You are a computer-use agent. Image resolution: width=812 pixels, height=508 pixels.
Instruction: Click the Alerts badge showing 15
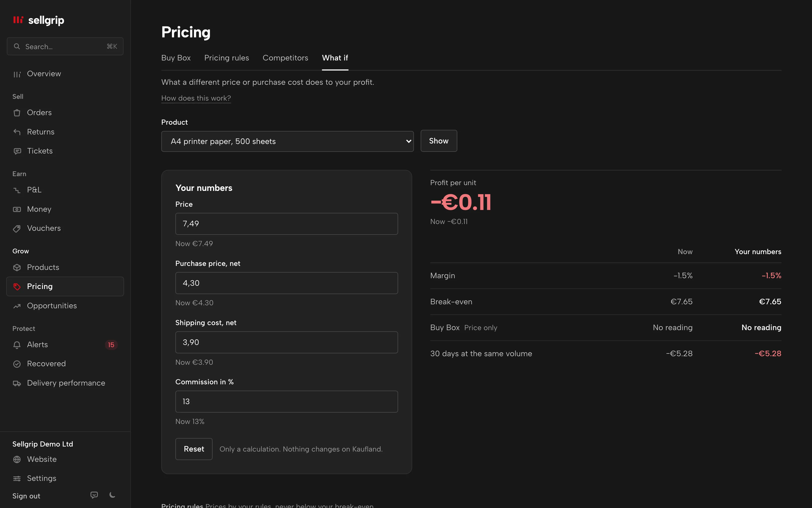[111, 345]
